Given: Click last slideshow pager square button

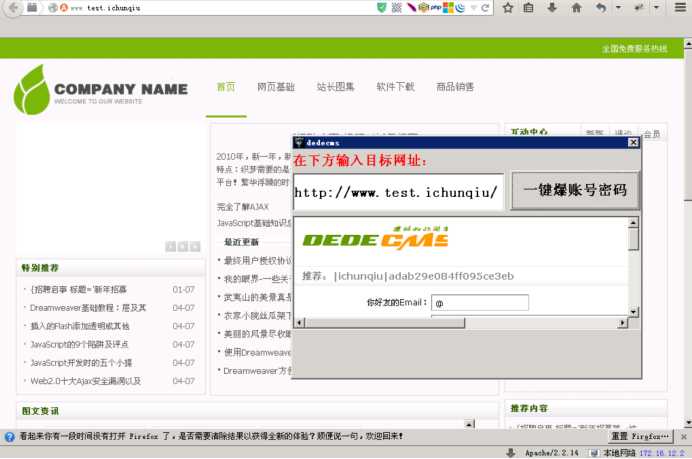Looking at the screenshot, I should point(195,246).
